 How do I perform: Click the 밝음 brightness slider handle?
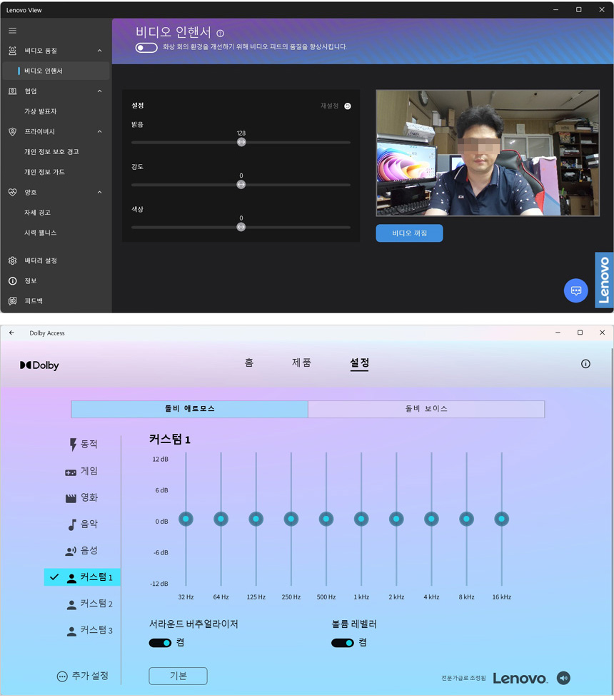241,142
